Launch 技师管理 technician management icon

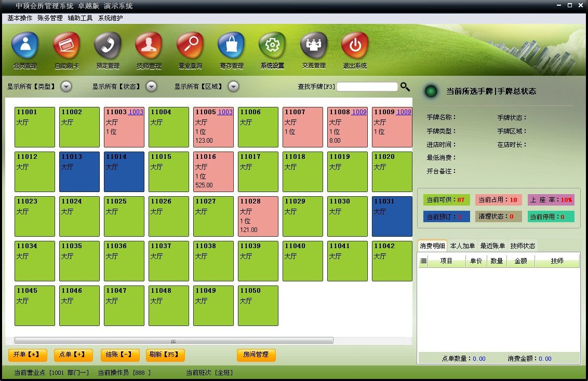(x=149, y=47)
